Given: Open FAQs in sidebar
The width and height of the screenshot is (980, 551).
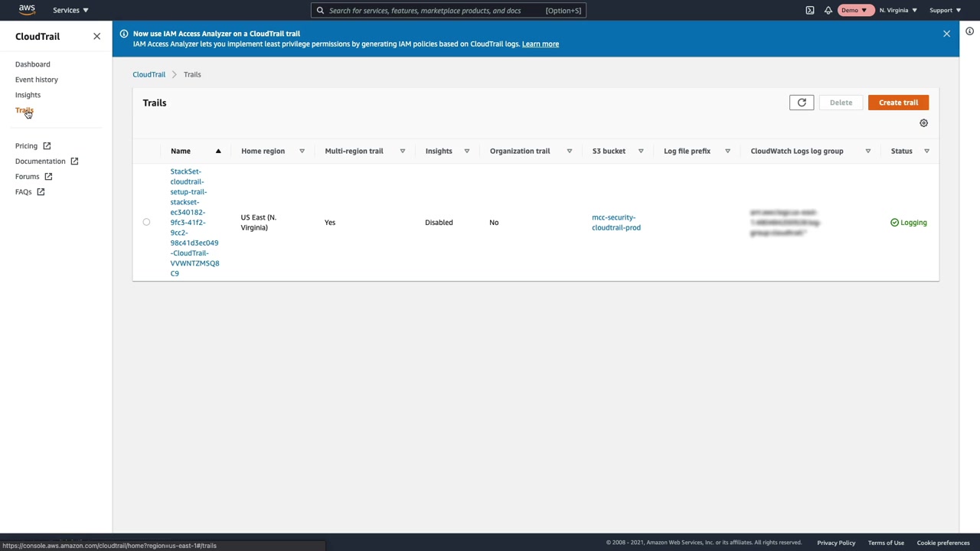Looking at the screenshot, I should [24, 191].
